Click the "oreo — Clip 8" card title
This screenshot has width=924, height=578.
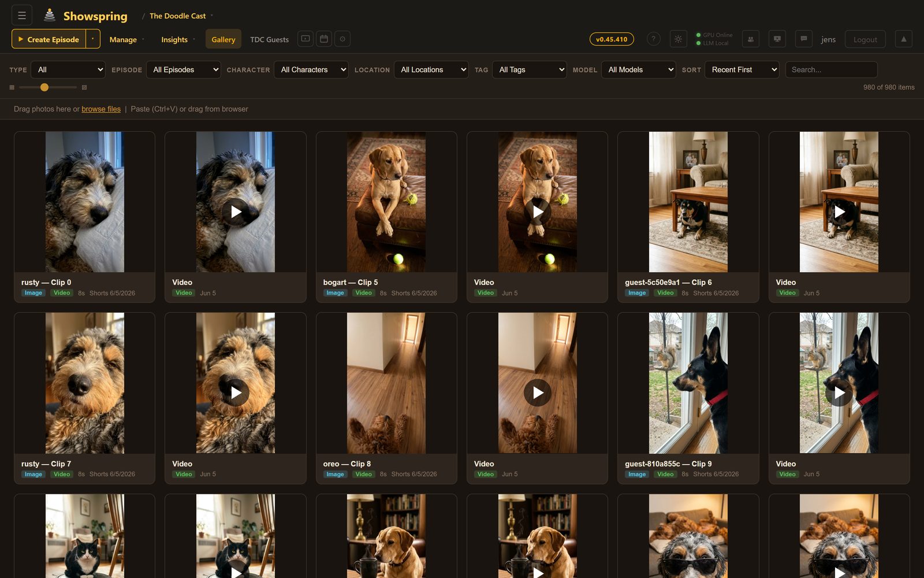(347, 464)
